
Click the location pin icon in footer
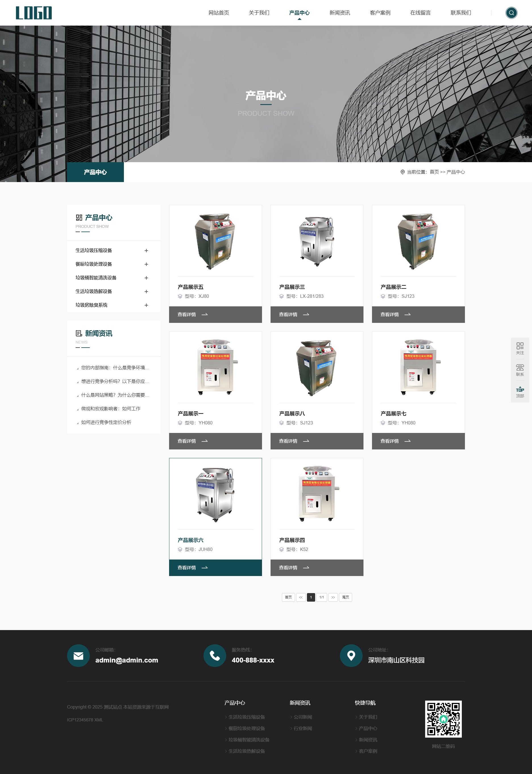pos(351,656)
